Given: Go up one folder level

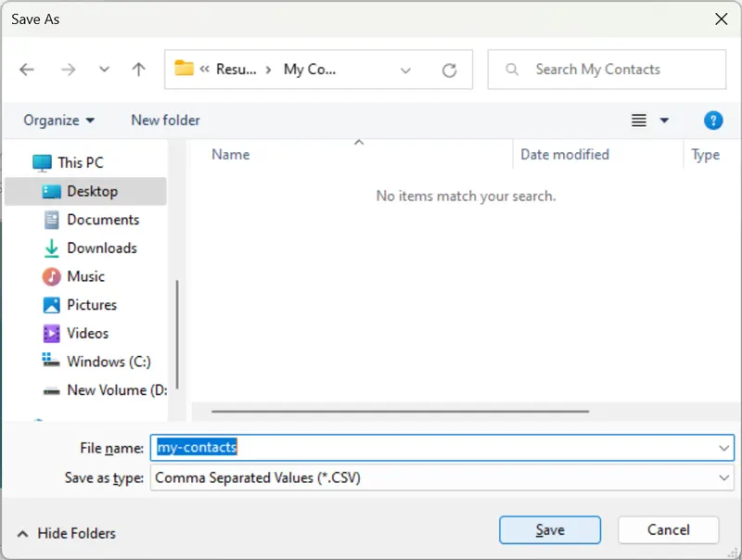Looking at the screenshot, I should [138, 70].
